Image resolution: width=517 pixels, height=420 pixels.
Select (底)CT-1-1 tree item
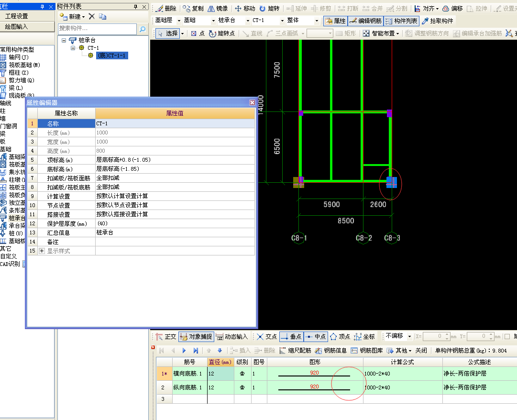[112, 55]
